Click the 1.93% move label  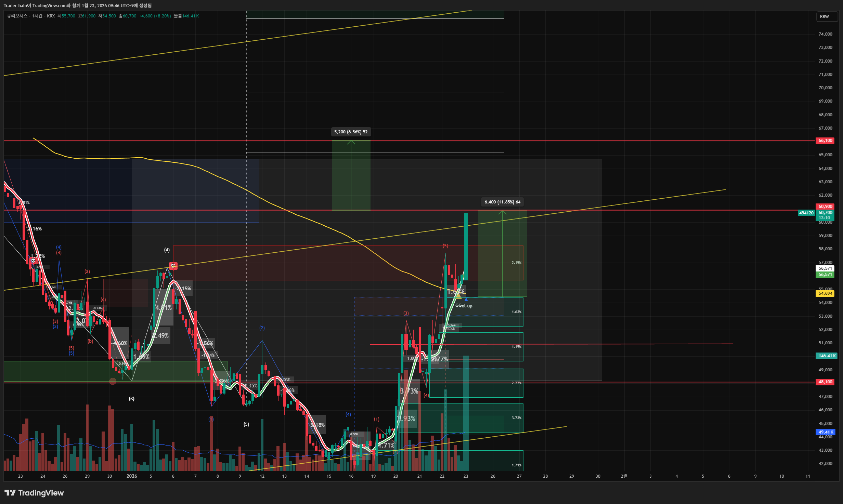click(406, 419)
